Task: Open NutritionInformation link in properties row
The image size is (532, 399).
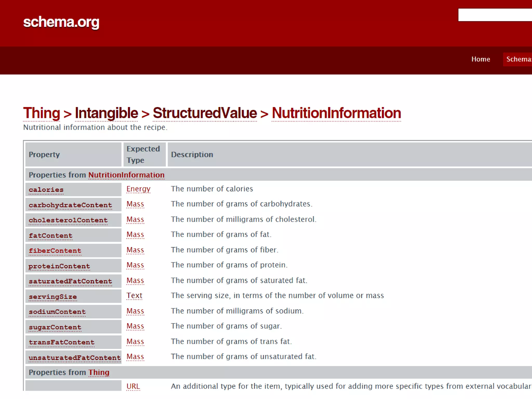Action: click(x=126, y=175)
